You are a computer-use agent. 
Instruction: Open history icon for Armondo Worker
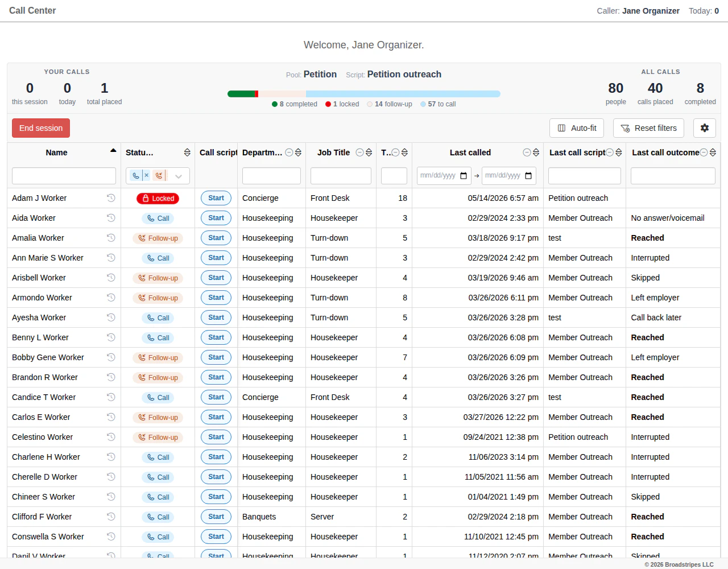(x=111, y=298)
